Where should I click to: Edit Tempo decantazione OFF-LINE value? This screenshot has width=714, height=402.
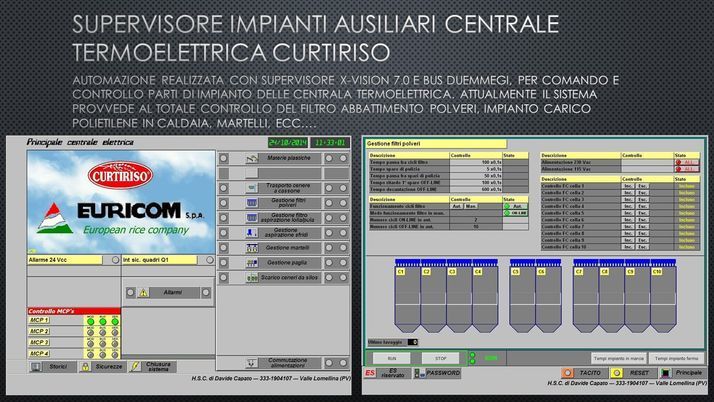(x=476, y=189)
